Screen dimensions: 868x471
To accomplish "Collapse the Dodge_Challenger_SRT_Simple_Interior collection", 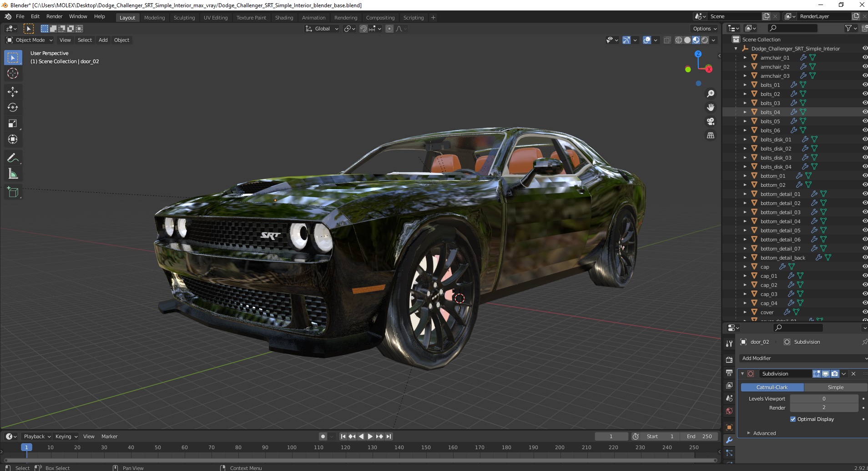I will coord(736,49).
